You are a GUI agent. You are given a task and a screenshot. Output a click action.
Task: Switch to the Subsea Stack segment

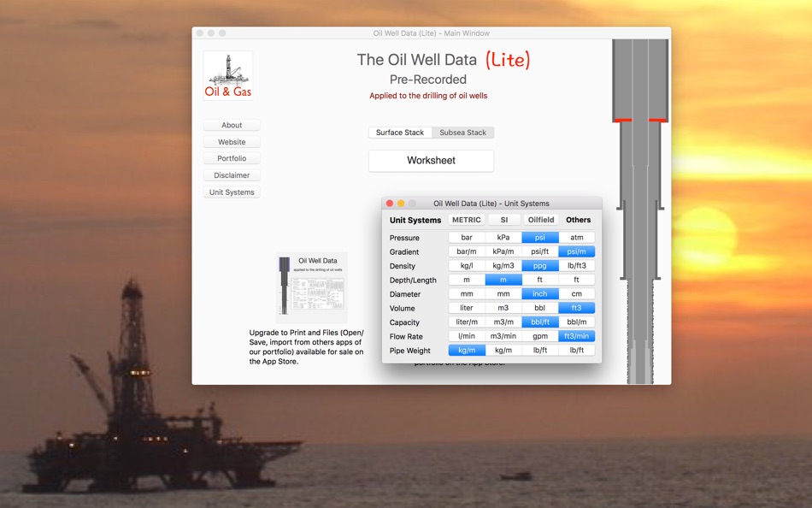point(463,133)
